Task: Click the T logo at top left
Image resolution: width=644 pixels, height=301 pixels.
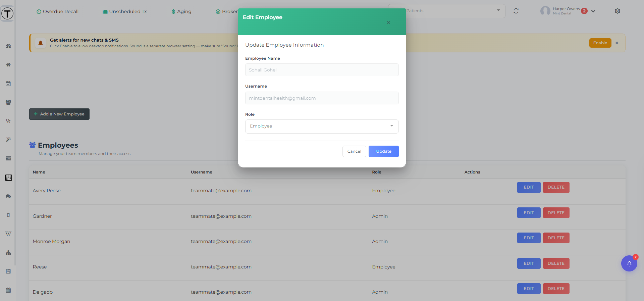Action: [x=7, y=13]
